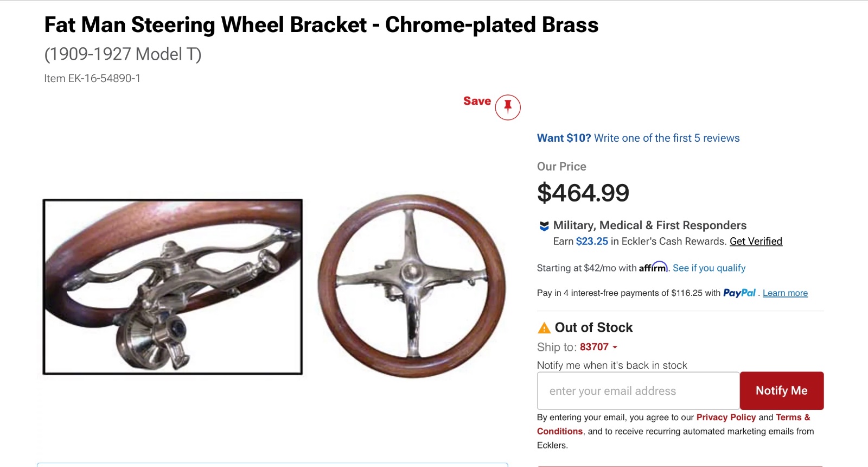
Task: Click the product title heading
Action: pyautogui.click(x=321, y=25)
